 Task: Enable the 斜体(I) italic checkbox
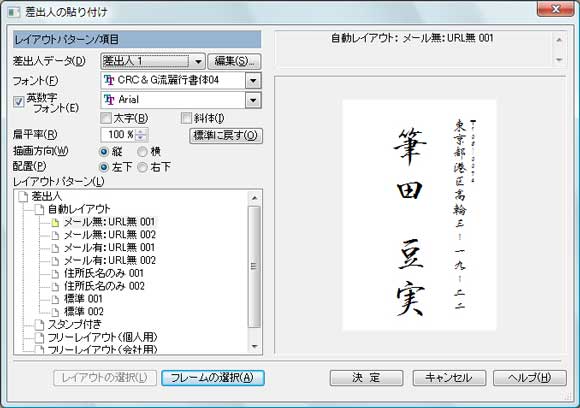(x=186, y=118)
